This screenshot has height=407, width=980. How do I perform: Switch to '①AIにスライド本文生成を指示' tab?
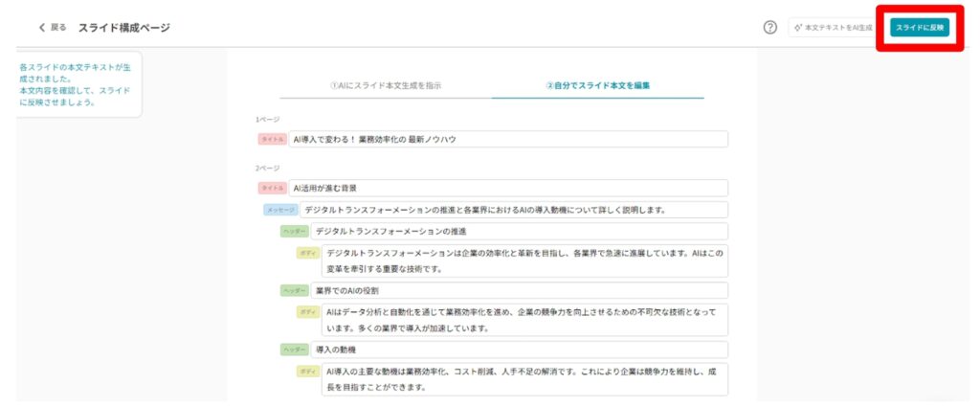point(386,85)
